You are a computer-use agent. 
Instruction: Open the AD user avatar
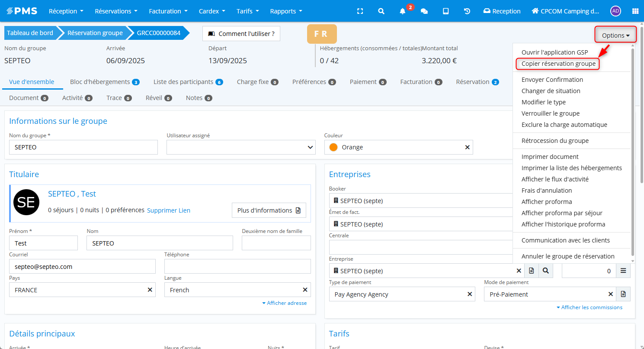(615, 11)
